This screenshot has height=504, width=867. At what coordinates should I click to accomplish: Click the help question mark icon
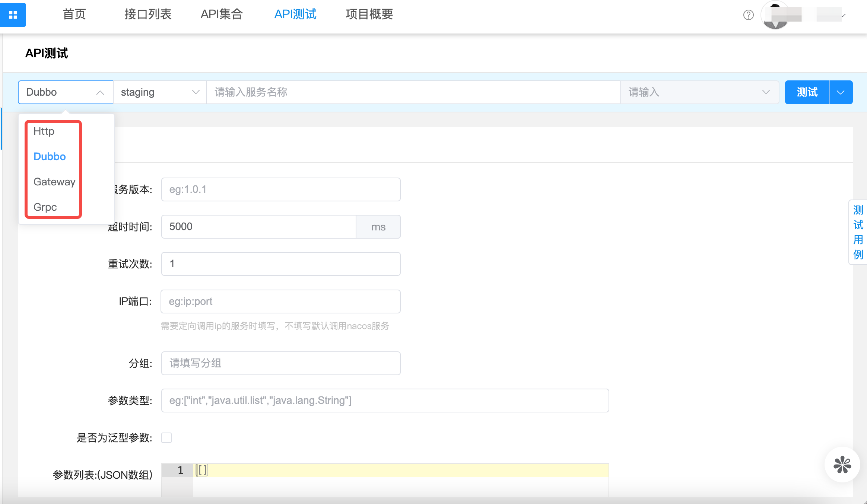748,15
